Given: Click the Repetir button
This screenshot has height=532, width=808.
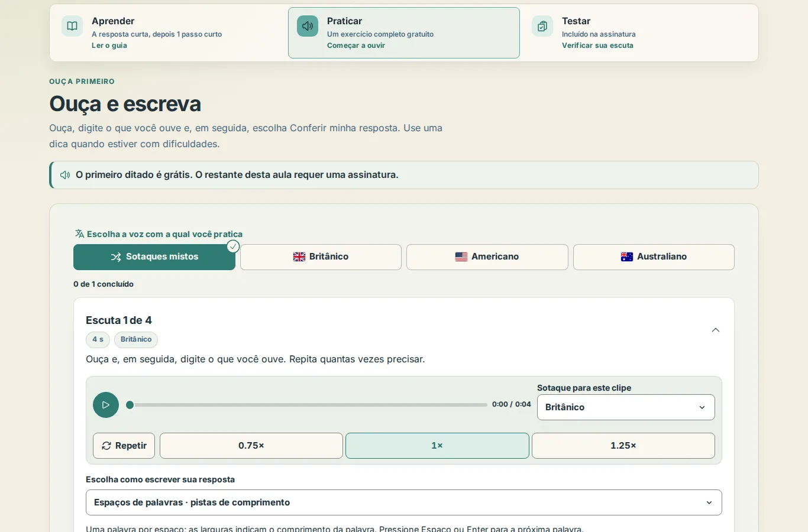Looking at the screenshot, I should pos(124,446).
